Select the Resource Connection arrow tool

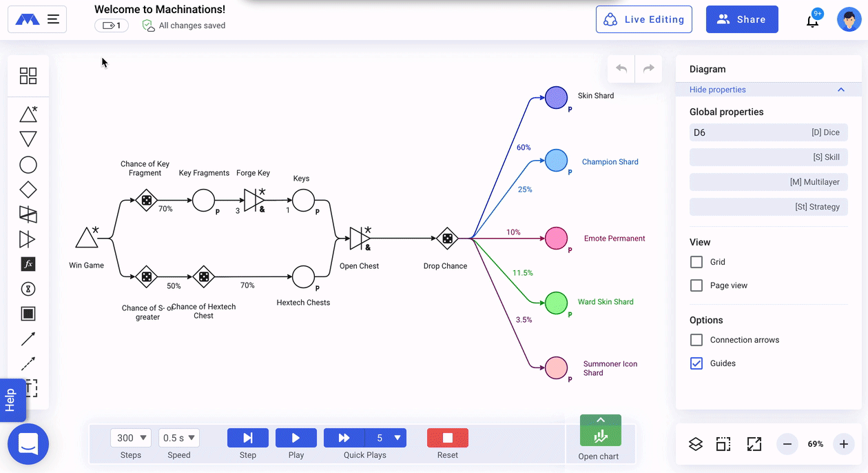pos(28,339)
